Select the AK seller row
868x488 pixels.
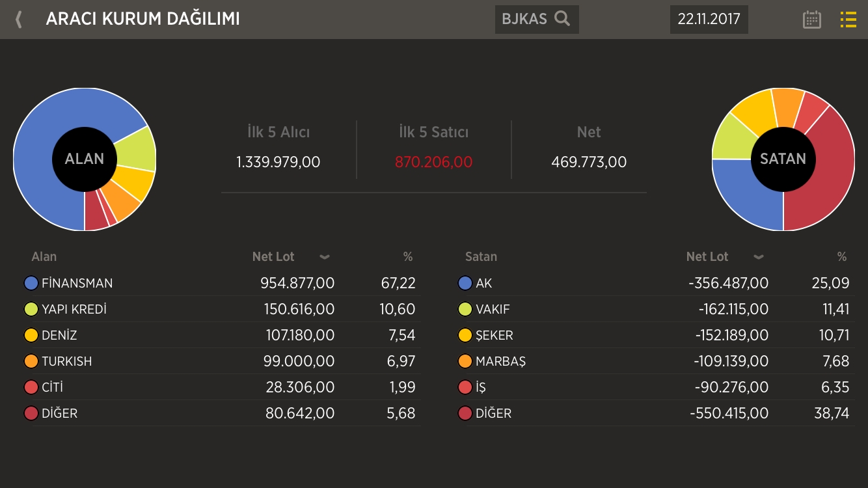[655, 283]
